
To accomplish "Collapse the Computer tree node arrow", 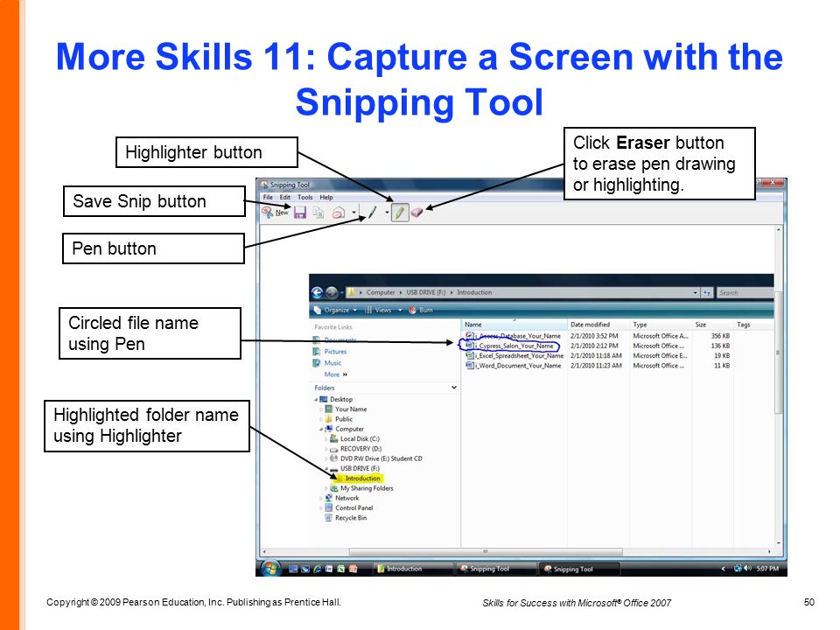I will click(321, 429).
